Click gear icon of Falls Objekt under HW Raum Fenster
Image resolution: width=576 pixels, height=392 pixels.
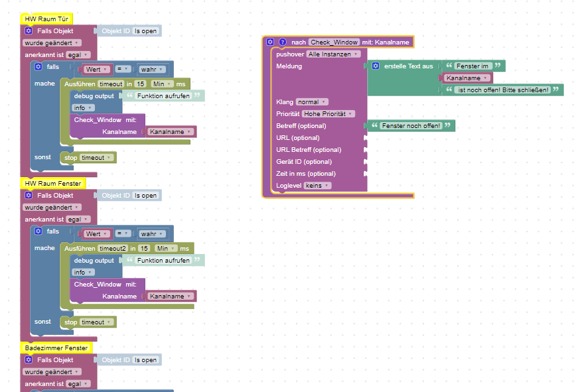click(29, 195)
